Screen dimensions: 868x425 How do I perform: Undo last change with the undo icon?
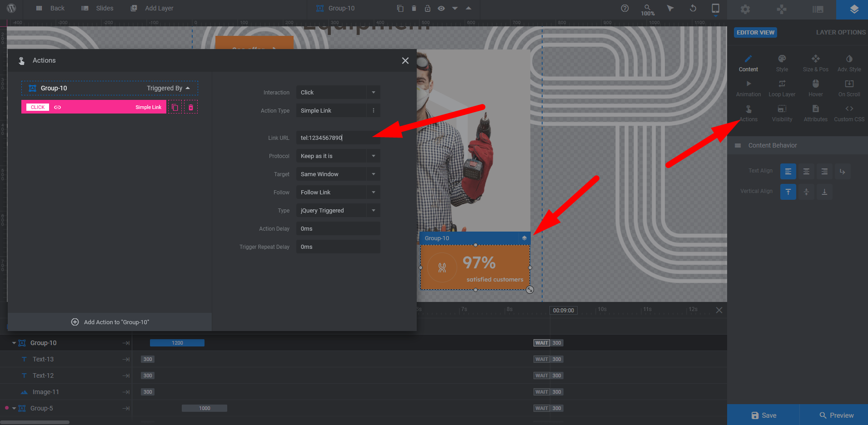click(x=693, y=8)
